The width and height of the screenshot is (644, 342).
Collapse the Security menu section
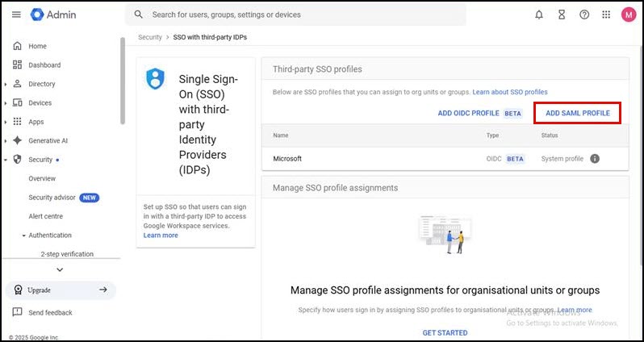(6, 160)
